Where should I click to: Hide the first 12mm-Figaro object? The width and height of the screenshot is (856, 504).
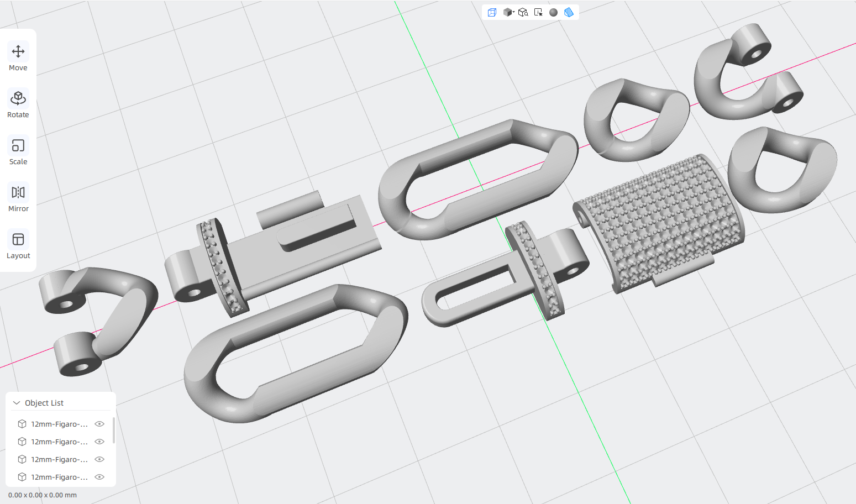pyautogui.click(x=99, y=424)
